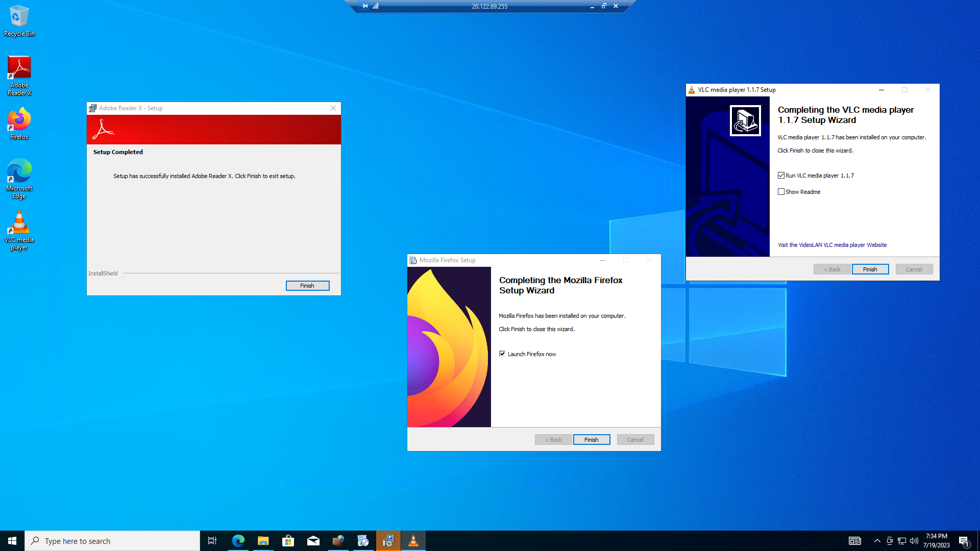Screen dimensions: 980x551
Task: Uncheck Run VLC media player 1.1.7
Action: pos(781,176)
